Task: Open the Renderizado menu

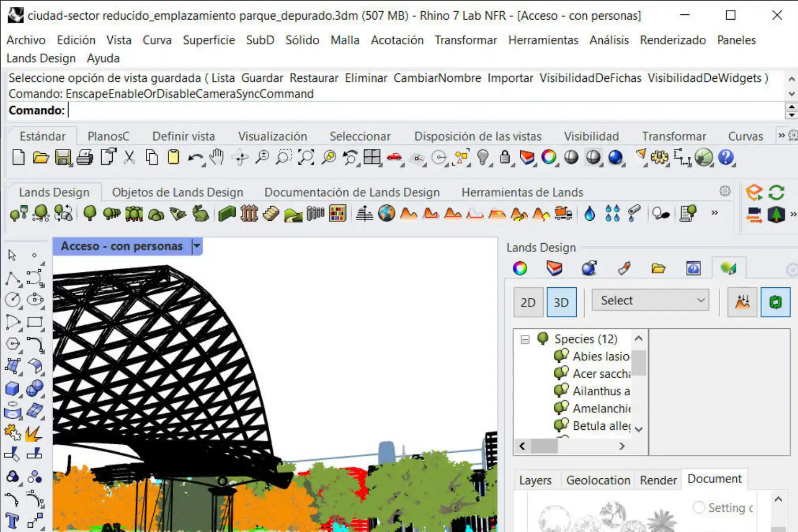Action: pos(672,40)
